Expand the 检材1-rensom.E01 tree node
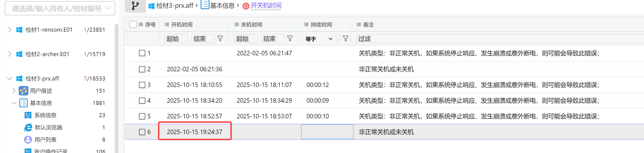The image size is (644, 153). click(9, 30)
